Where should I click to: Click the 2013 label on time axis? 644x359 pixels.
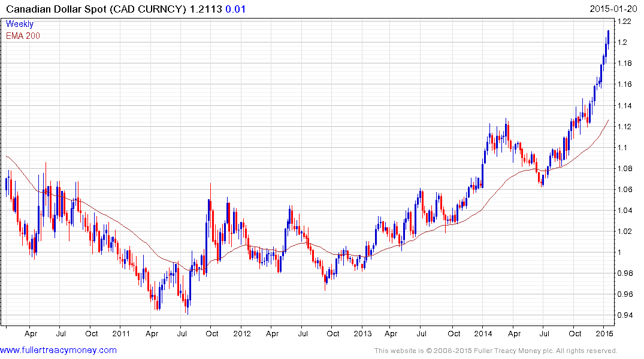tap(362, 333)
